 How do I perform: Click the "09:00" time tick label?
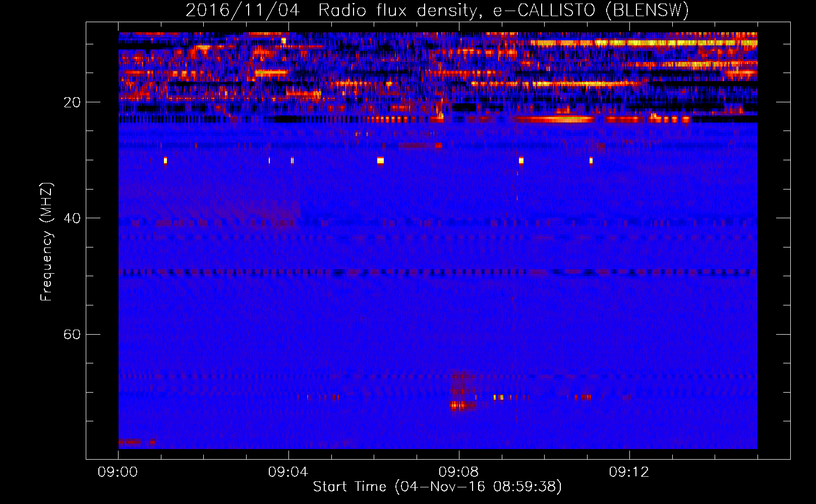(118, 472)
